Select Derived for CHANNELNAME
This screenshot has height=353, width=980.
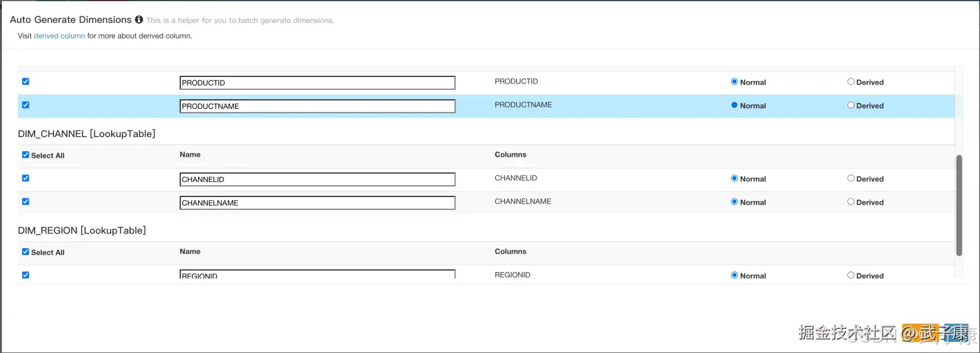pos(851,202)
